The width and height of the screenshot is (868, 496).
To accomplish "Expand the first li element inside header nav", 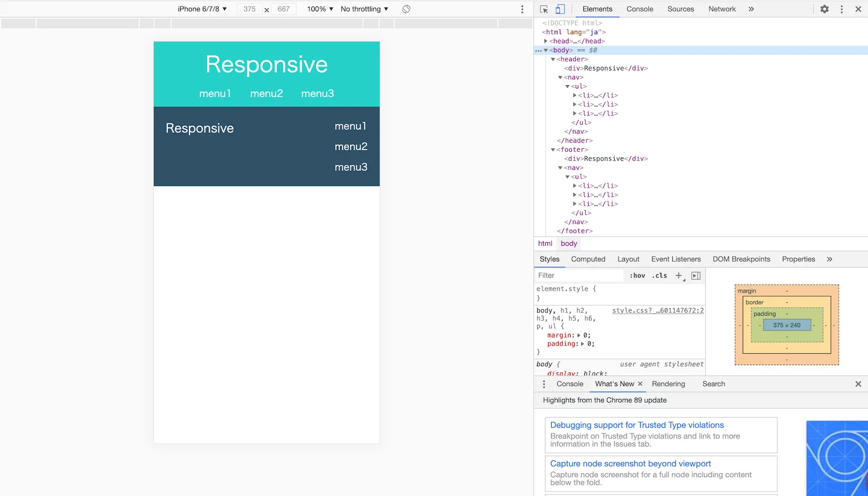I will pyautogui.click(x=575, y=95).
